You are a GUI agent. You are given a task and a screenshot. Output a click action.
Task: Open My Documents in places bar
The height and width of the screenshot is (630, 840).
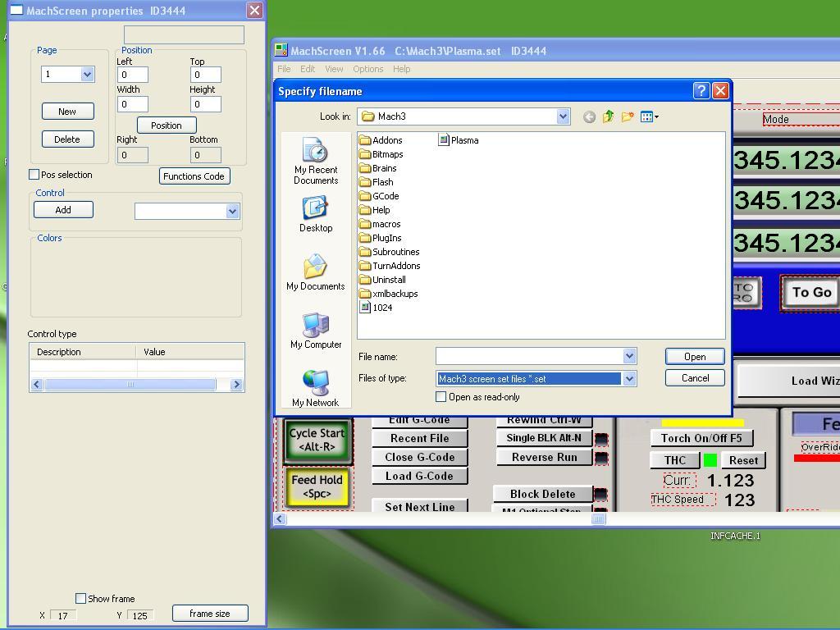316,272
